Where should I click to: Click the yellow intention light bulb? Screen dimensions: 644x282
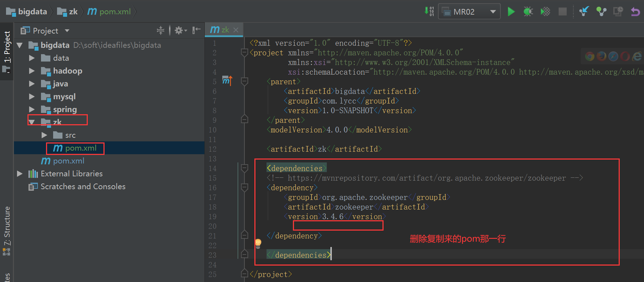(258, 243)
